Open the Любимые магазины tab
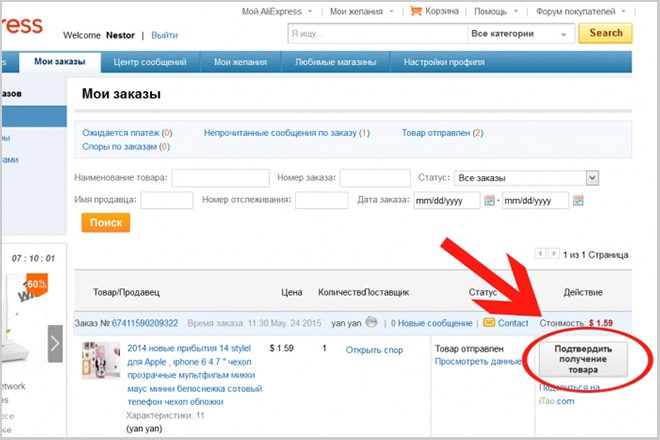Image resolution: width=660 pixels, height=440 pixels. pos(335,63)
